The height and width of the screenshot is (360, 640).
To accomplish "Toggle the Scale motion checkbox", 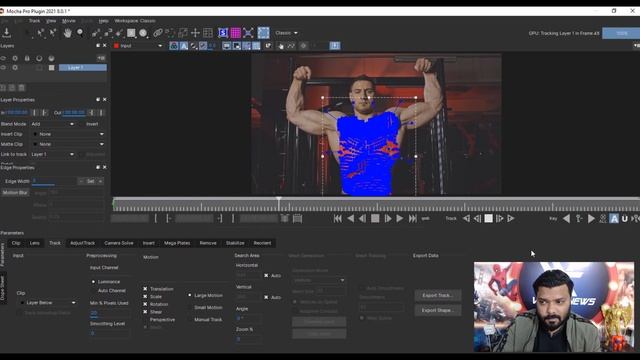I will tap(145, 296).
